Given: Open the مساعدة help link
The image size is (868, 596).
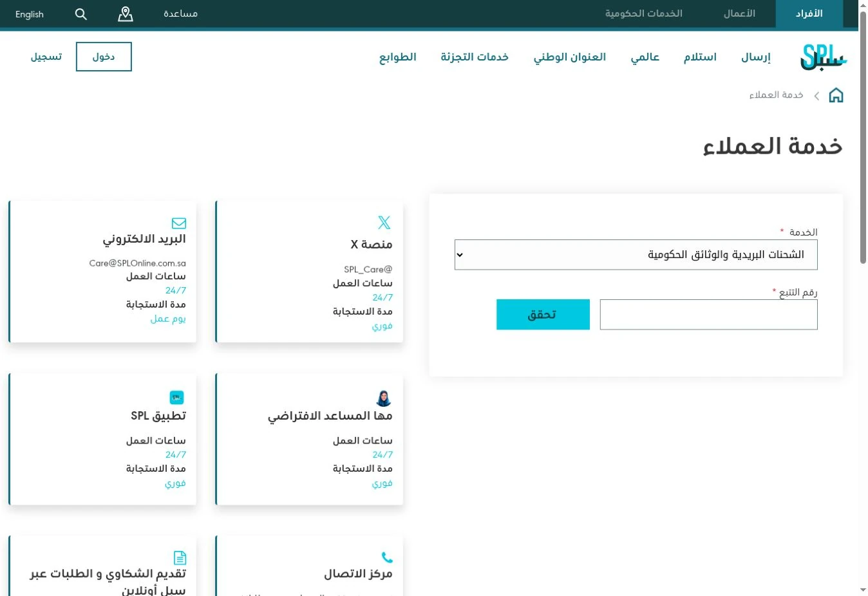Looking at the screenshot, I should [x=181, y=14].
